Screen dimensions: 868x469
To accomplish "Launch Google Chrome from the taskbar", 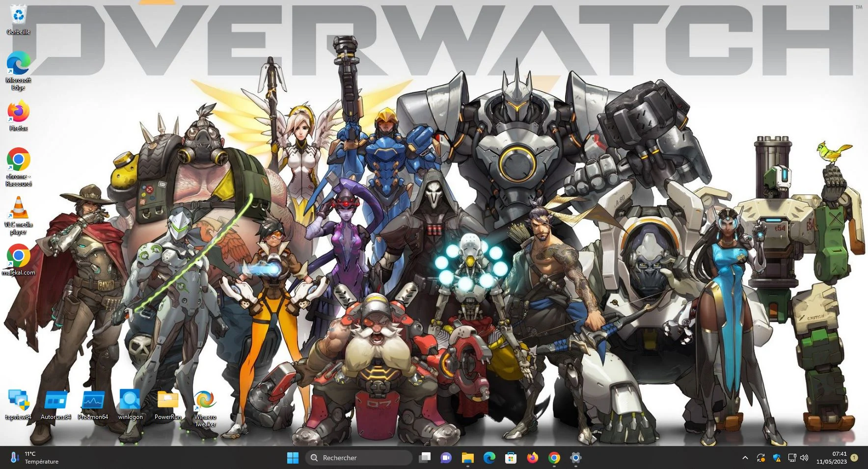I will pos(554,458).
